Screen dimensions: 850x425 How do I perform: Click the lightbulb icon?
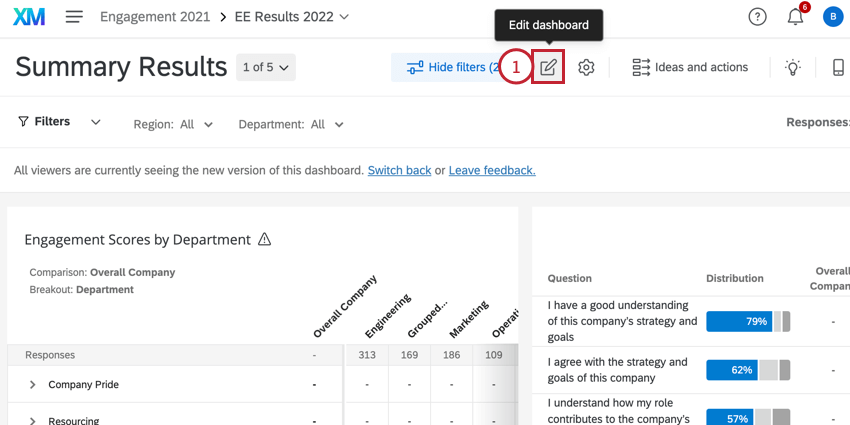[x=793, y=68]
